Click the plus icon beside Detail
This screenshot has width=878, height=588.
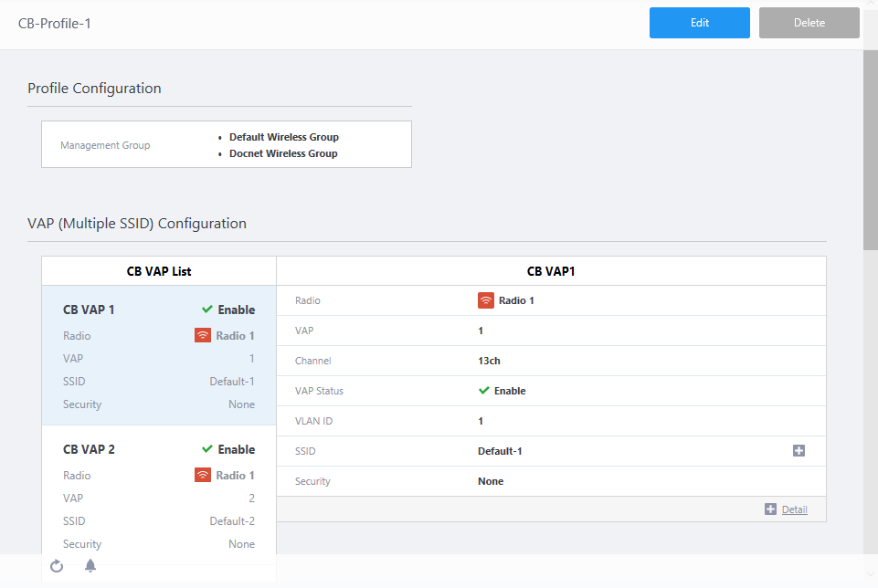coord(770,509)
